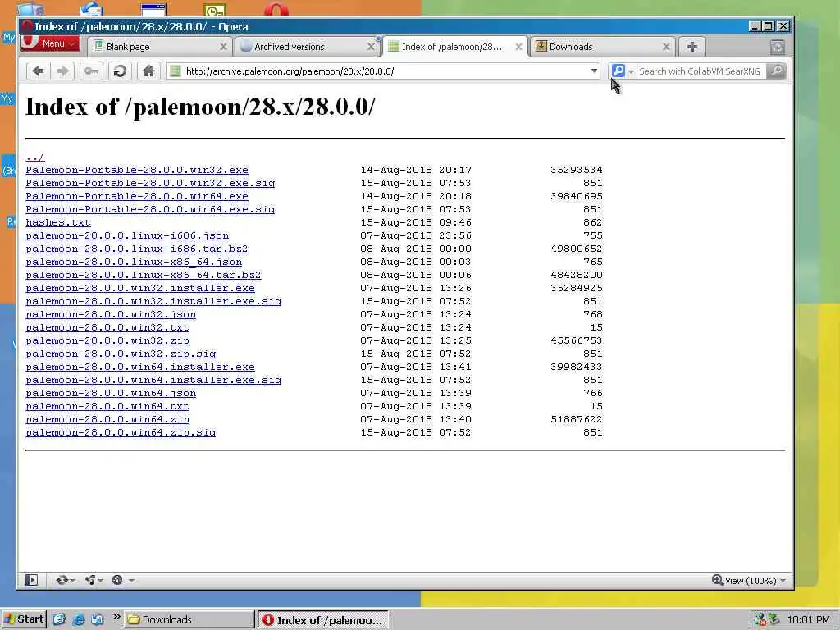This screenshot has height=630, width=840.
Task: Open the Opera Menu button
Action: pyautogui.click(x=50, y=44)
